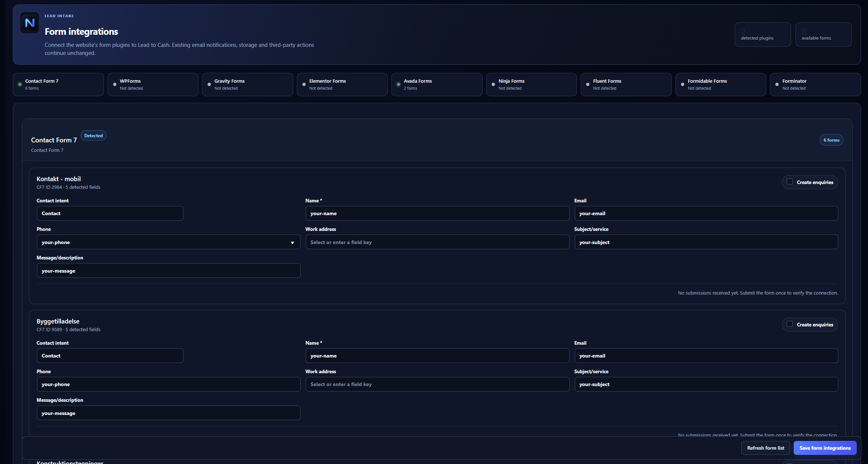Click Phone field in Byggetilladelse form

tap(168, 384)
